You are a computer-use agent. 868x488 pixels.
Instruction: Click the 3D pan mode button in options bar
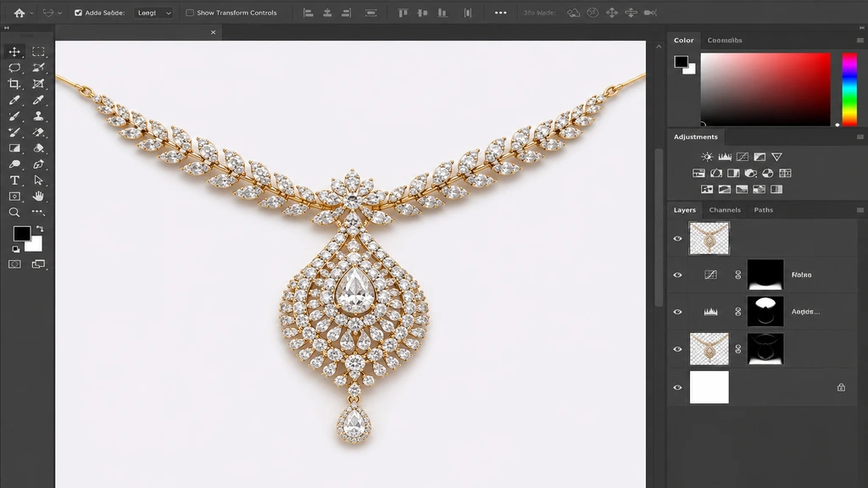(612, 13)
